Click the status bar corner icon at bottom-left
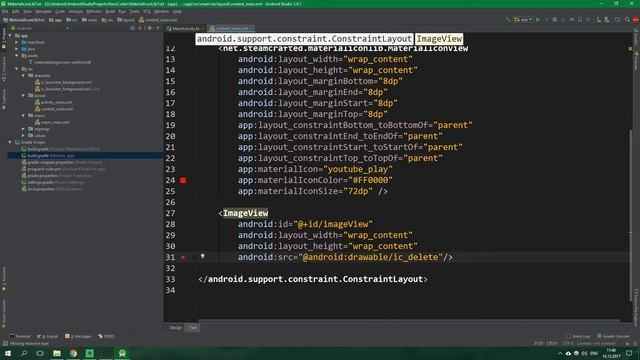This screenshot has height=360, width=640. (x=5, y=343)
